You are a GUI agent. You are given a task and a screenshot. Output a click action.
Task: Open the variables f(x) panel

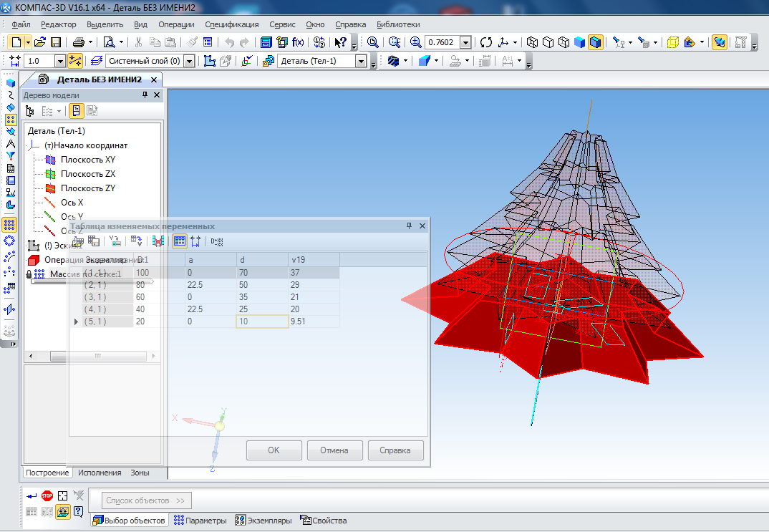tap(298, 42)
